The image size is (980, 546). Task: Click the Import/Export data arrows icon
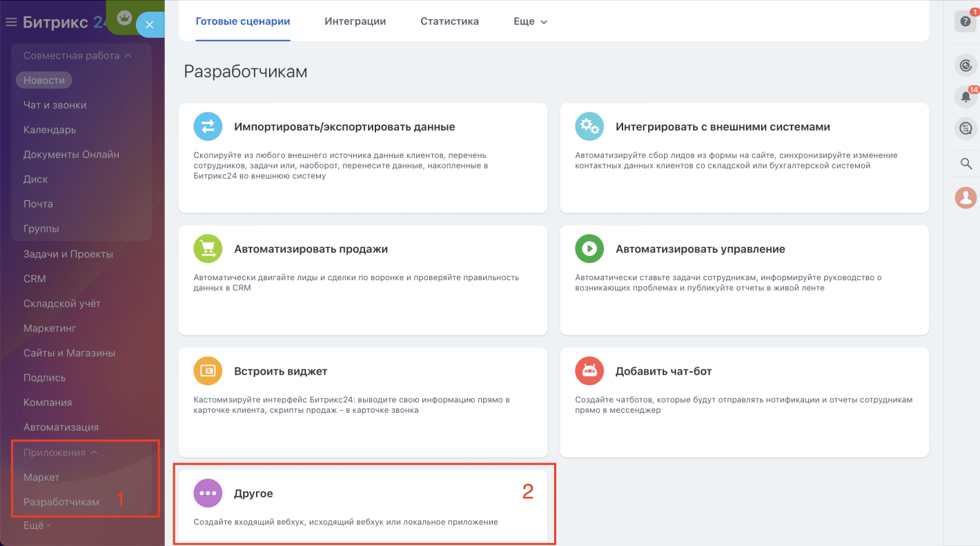tap(208, 126)
